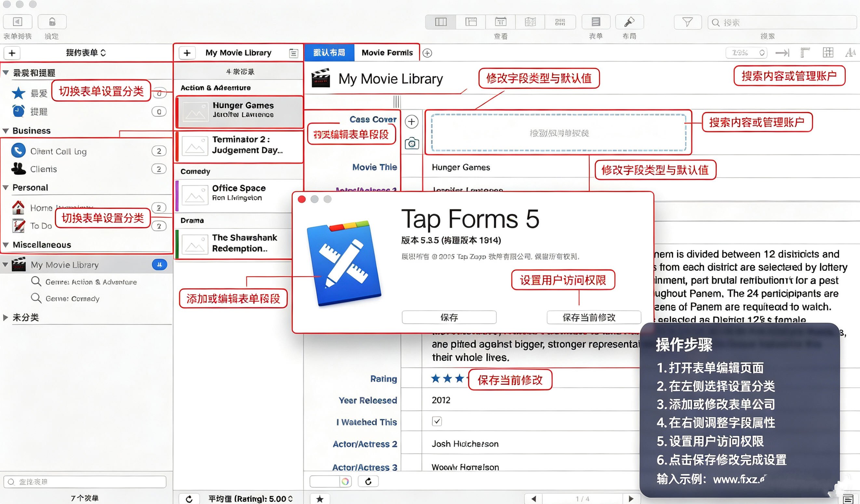Click the Movie Title value Hunger Games
860x504 pixels.
[461, 167]
